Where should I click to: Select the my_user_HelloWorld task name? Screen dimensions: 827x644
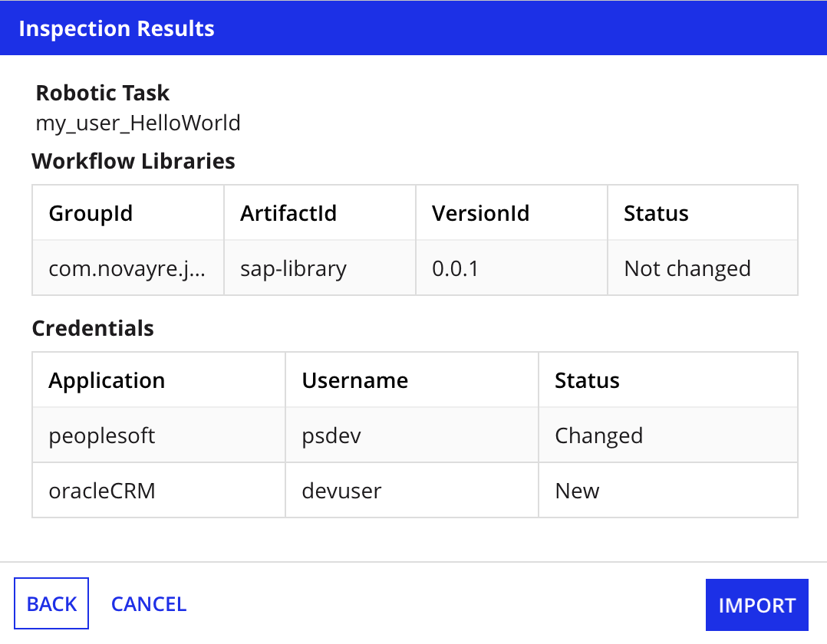[137, 123]
